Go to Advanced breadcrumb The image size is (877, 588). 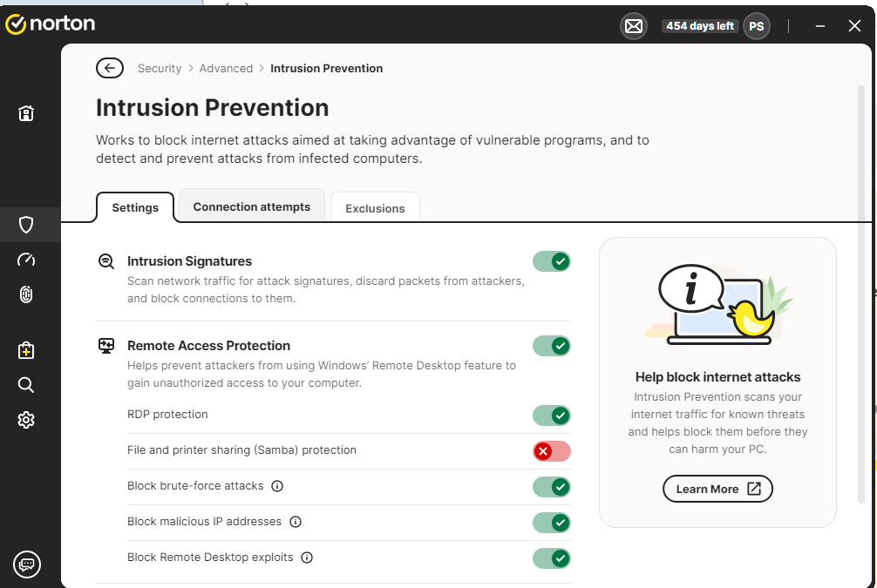tap(226, 68)
